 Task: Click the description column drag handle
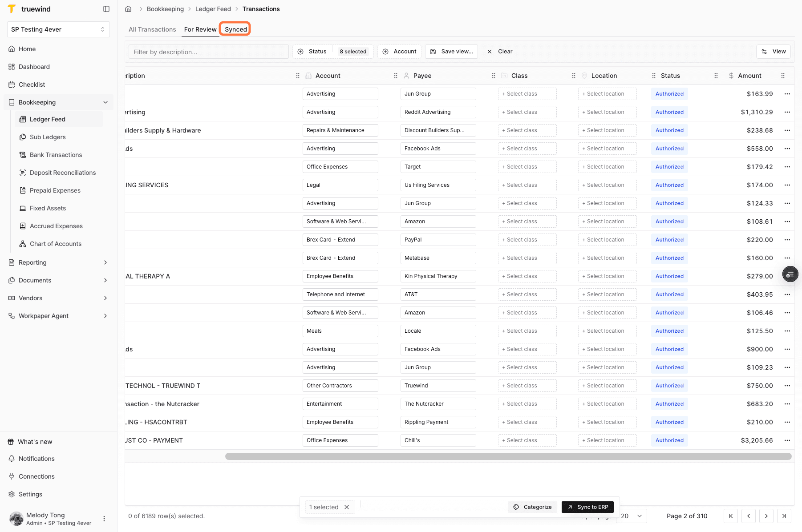298,76
